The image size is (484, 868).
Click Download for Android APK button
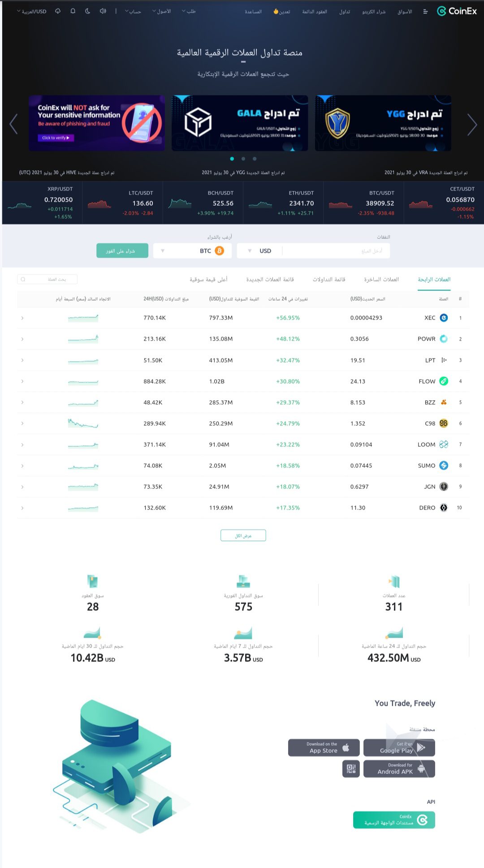tap(399, 769)
